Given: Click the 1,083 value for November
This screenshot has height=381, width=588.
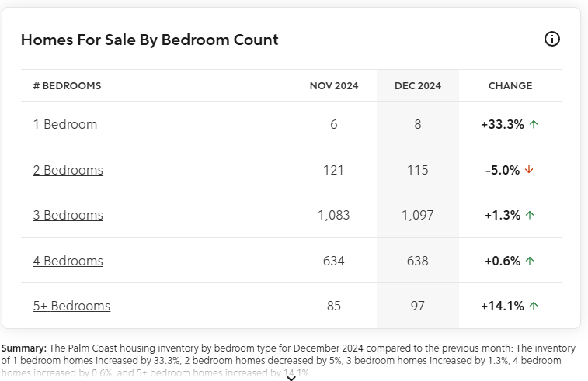Looking at the screenshot, I should click(x=334, y=215).
